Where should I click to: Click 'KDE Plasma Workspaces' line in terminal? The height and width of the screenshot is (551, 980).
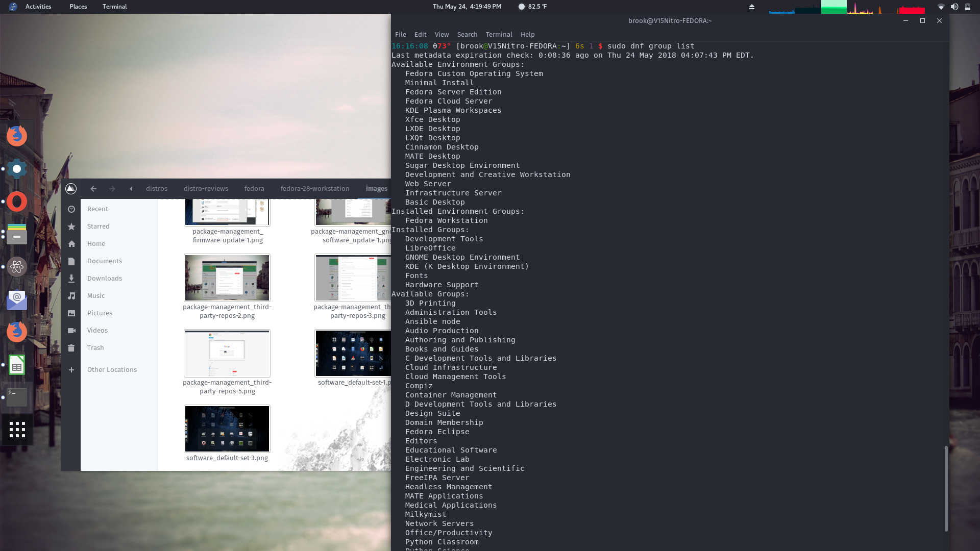coord(453,111)
